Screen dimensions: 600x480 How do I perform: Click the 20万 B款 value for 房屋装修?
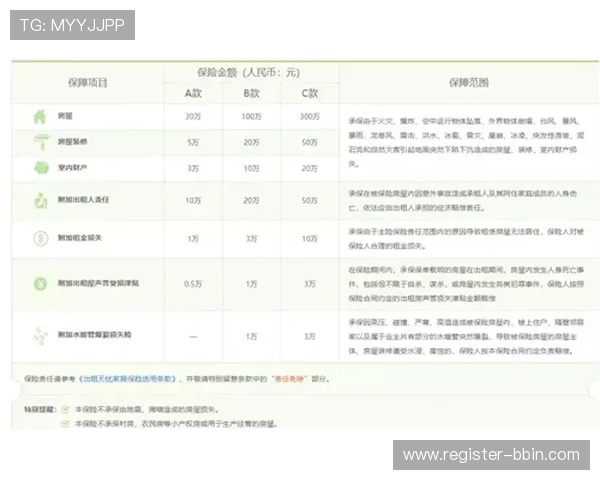point(251,142)
